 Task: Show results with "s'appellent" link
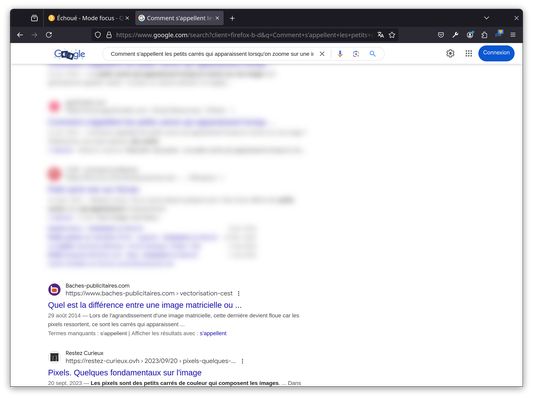(x=213, y=333)
